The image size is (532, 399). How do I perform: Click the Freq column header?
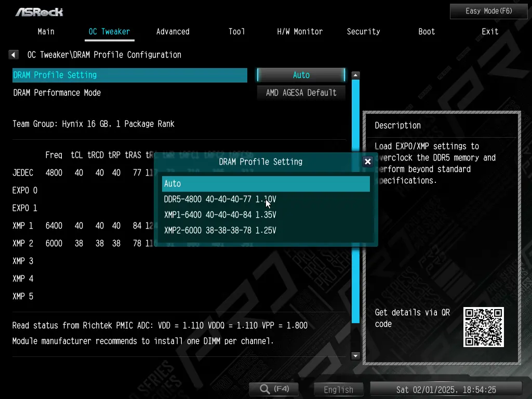pos(54,155)
